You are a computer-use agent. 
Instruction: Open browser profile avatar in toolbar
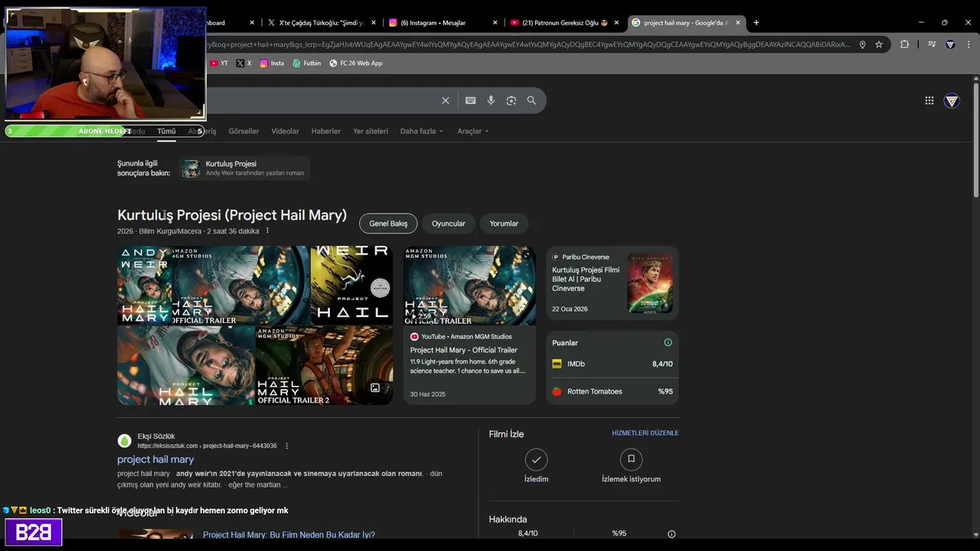(950, 44)
